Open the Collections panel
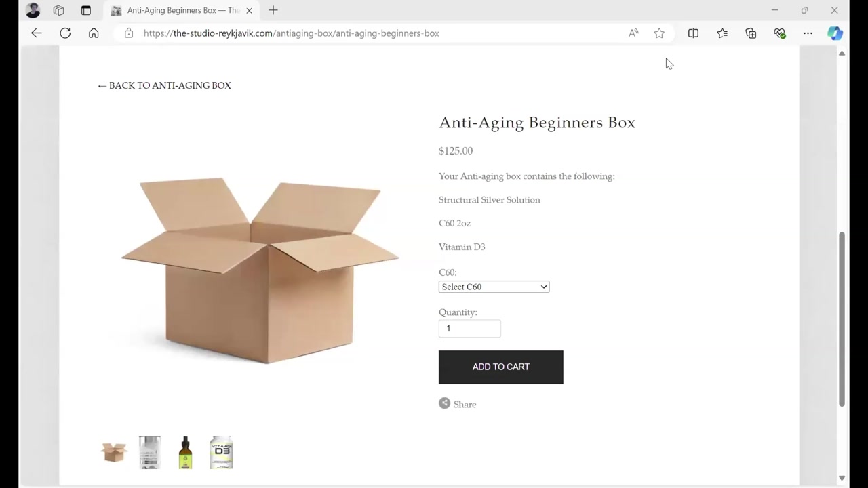Screen dimensions: 868x488 pos(751,33)
